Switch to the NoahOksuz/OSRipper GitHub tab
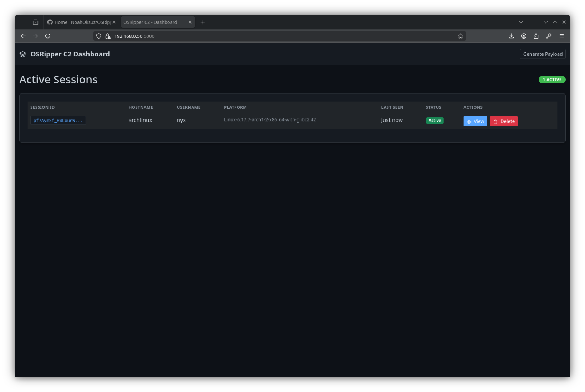The width and height of the screenshot is (585, 392). point(80,22)
